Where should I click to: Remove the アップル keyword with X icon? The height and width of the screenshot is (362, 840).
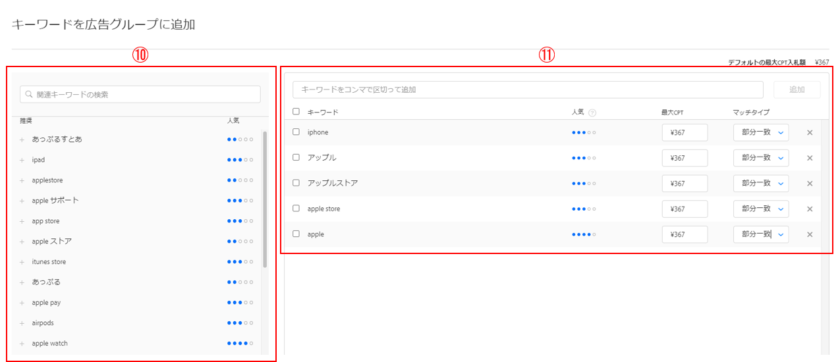click(809, 158)
